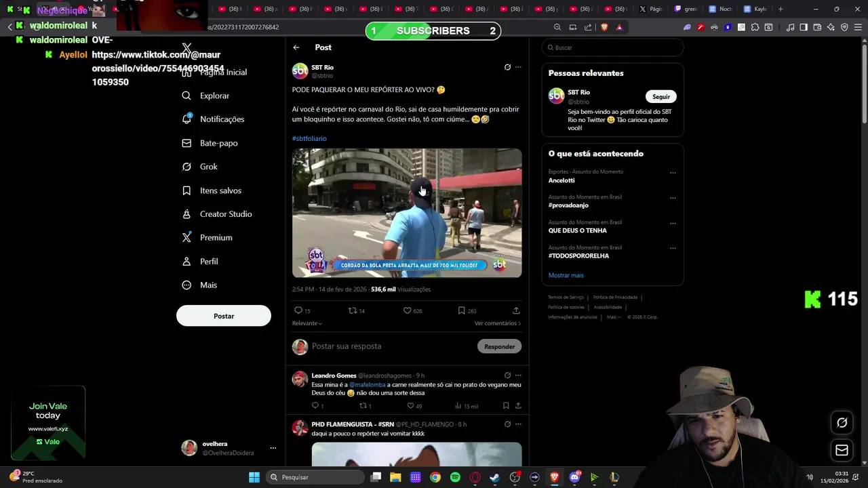This screenshot has height=488, width=868.
Task: Share the SBT Rio post
Action: click(516, 310)
